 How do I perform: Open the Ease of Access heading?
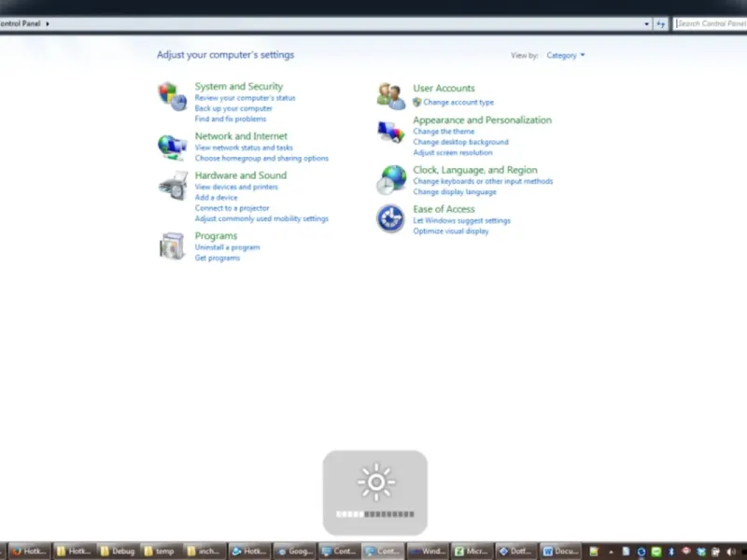pyautogui.click(x=444, y=209)
